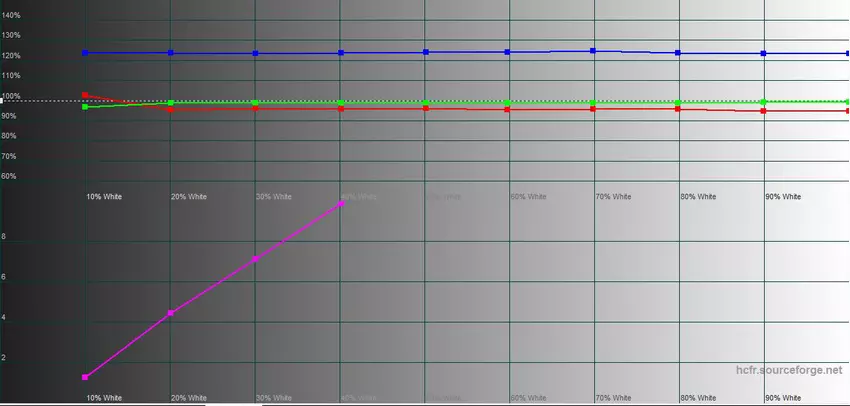Click the 140% label on the vertical axis

[11, 15]
